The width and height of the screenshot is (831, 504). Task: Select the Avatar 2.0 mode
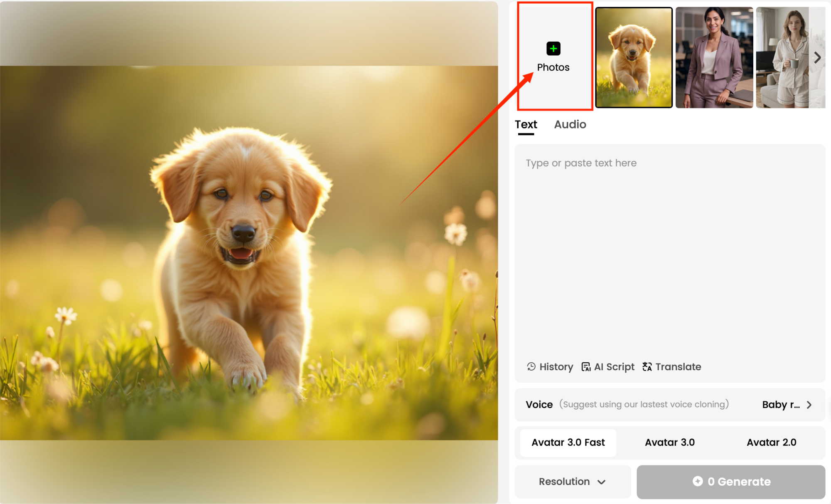click(x=771, y=443)
